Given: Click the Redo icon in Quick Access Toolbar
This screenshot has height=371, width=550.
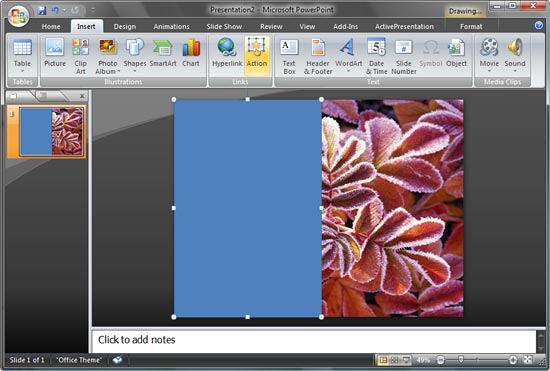Looking at the screenshot, I should click(75, 11).
